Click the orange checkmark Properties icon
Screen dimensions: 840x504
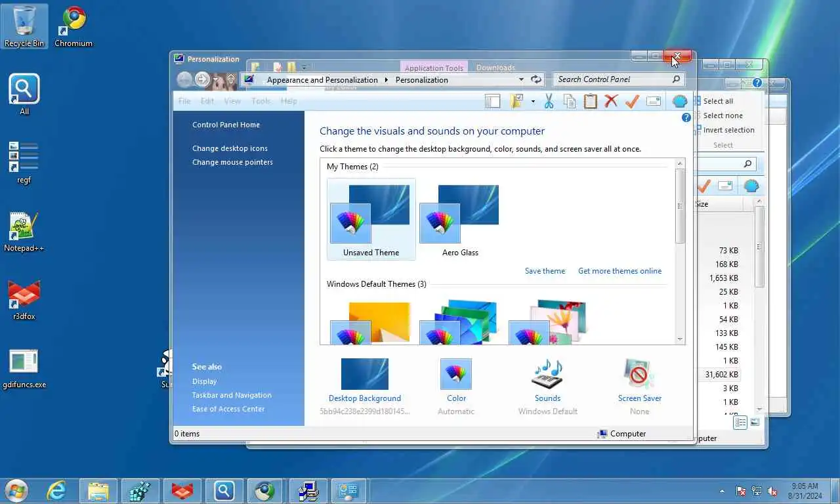632,101
